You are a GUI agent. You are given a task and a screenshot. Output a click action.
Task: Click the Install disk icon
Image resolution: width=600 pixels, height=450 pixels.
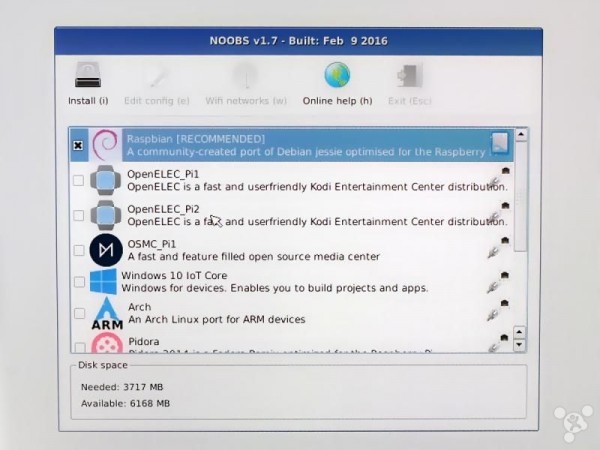click(88, 76)
